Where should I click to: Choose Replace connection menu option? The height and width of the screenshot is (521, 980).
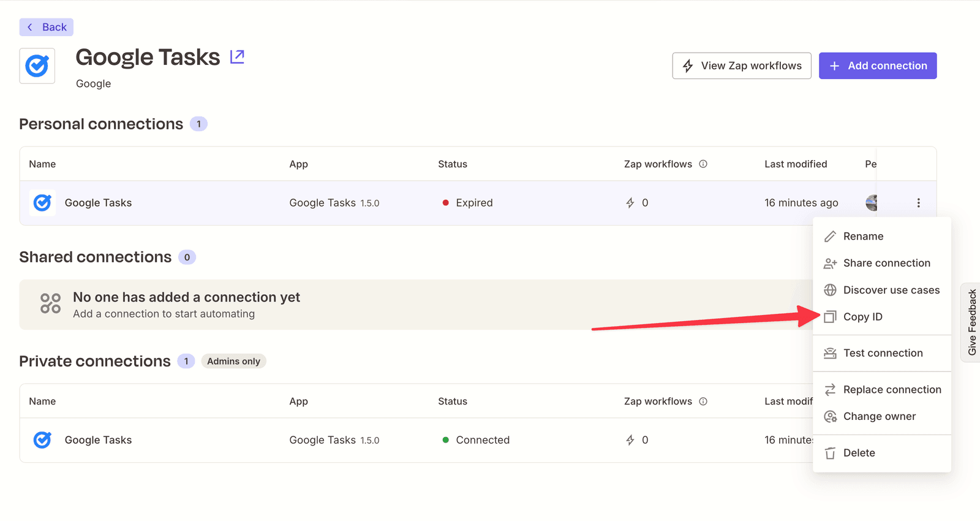click(x=882, y=390)
